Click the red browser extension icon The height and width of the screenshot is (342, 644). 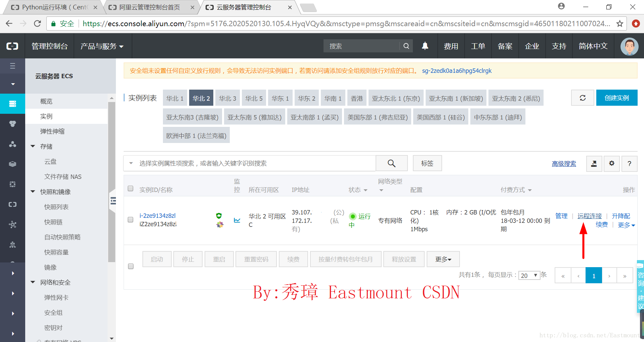[x=636, y=23]
